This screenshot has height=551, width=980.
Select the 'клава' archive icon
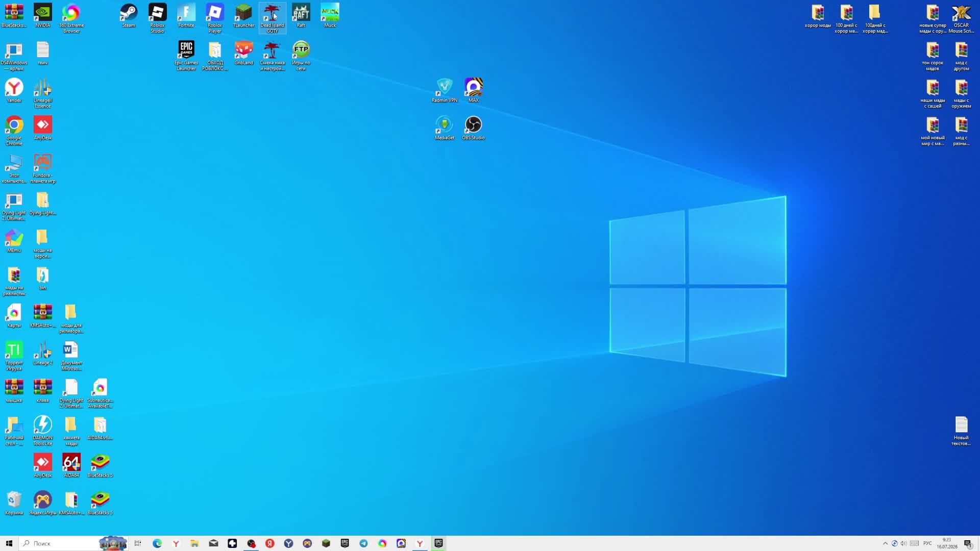tap(43, 390)
